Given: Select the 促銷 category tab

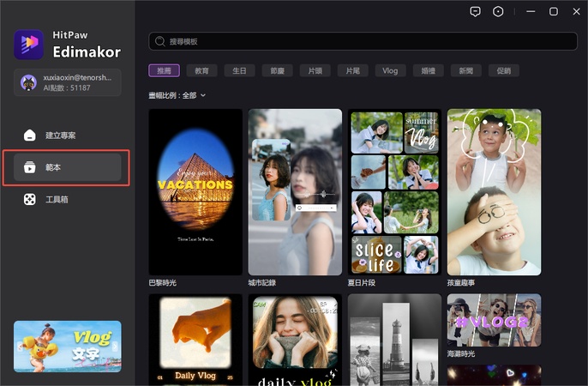Looking at the screenshot, I should pyautogui.click(x=504, y=70).
